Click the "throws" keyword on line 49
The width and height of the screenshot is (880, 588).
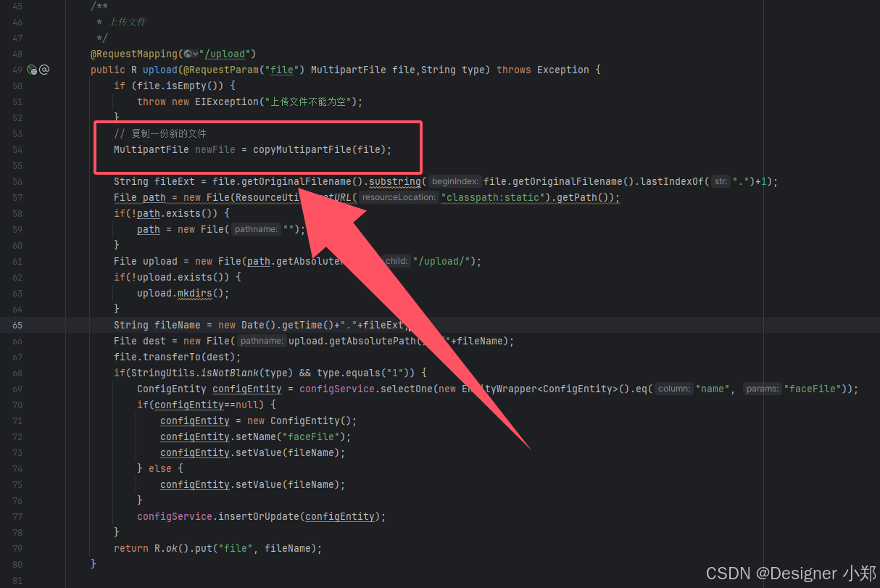[514, 70]
